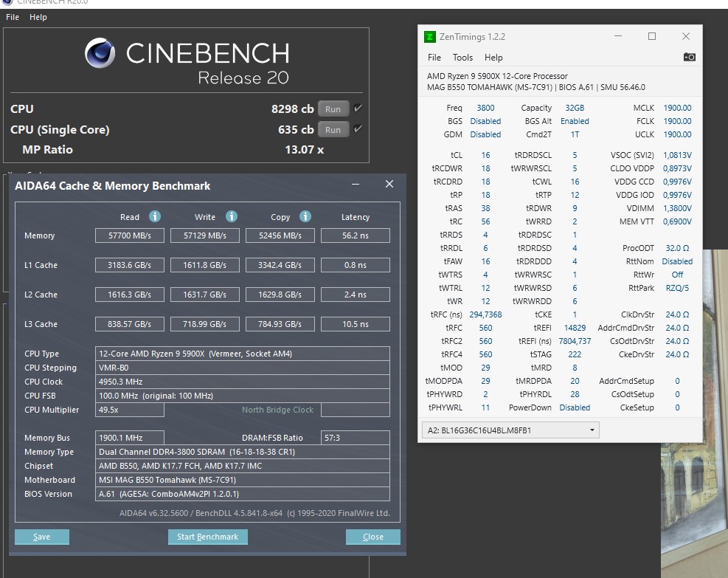Click the Read info icon in AIDA64
This screenshot has width=728, height=578.
(155, 216)
